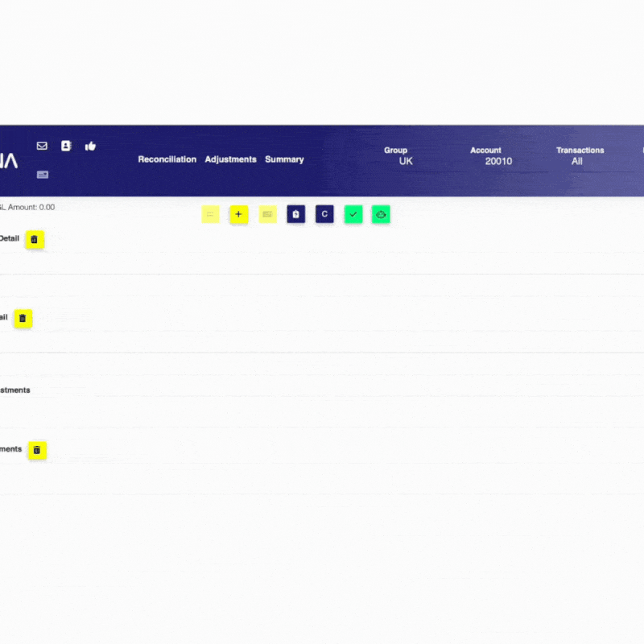This screenshot has width=644, height=644.
Task: Open the Transactions filter showing All
Action: click(576, 161)
